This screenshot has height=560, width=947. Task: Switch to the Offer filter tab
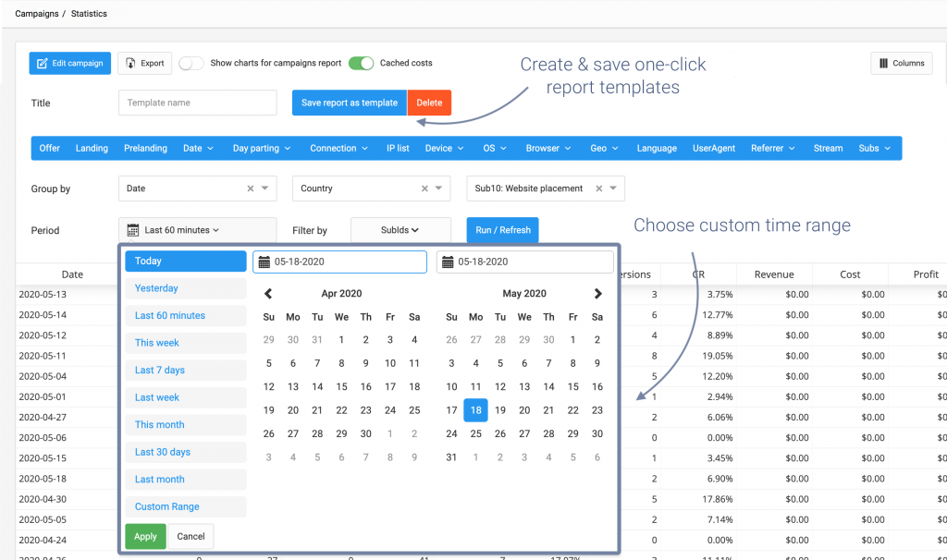click(x=49, y=148)
